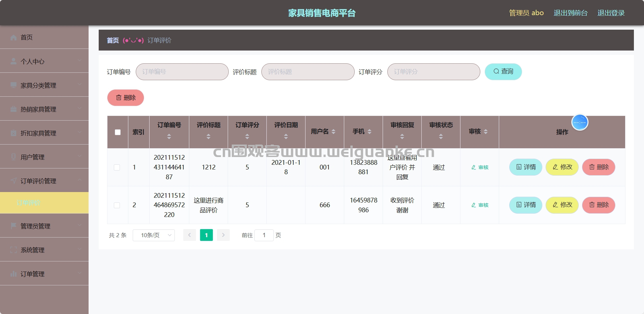Open the 10条/页 page size dropdown
Image resolution: width=644 pixels, height=314 pixels.
pyautogui.click(x=154, y=235)
